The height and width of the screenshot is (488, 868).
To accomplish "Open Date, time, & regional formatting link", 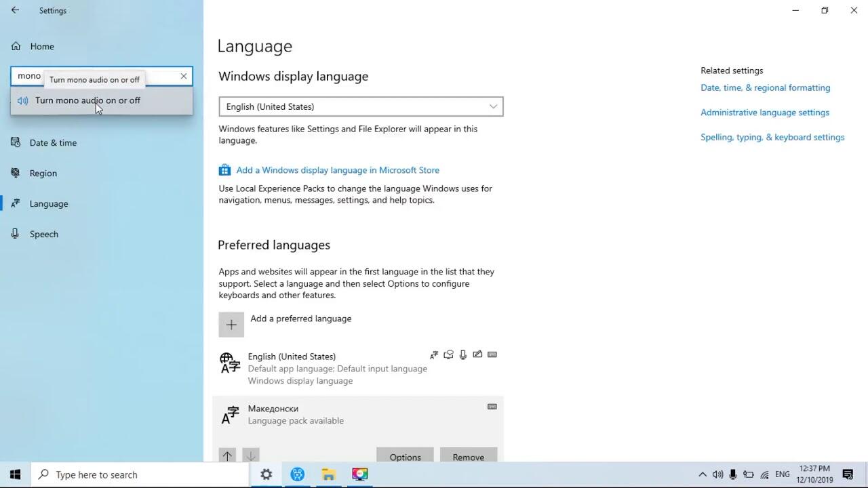I will tap(765, 87).
